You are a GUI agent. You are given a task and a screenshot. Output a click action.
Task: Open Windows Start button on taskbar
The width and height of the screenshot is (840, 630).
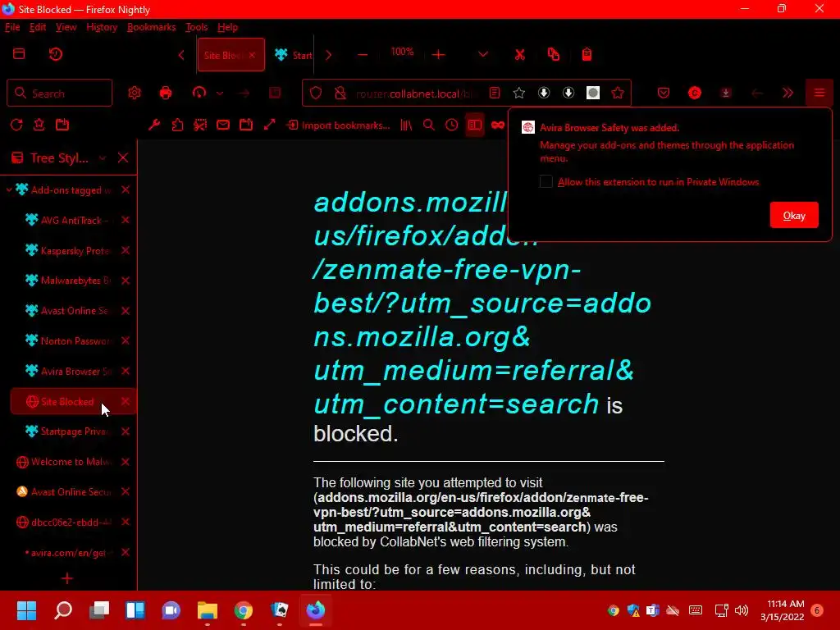[26, 610]
